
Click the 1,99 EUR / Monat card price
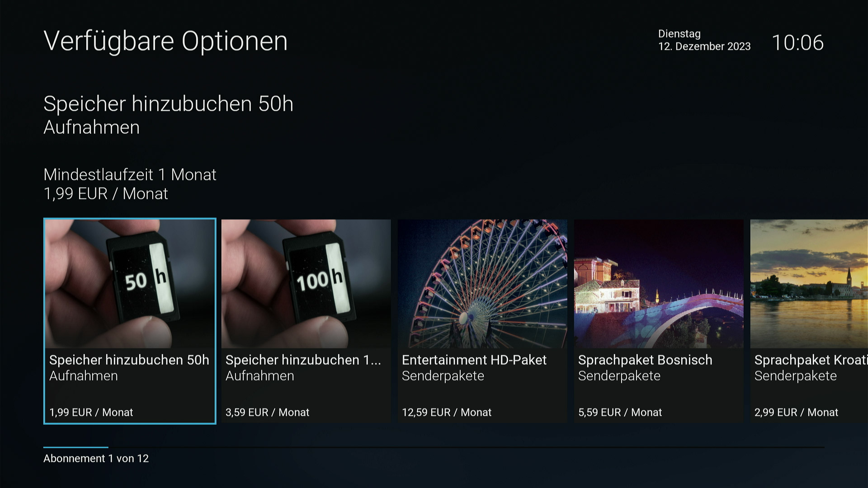91,413
